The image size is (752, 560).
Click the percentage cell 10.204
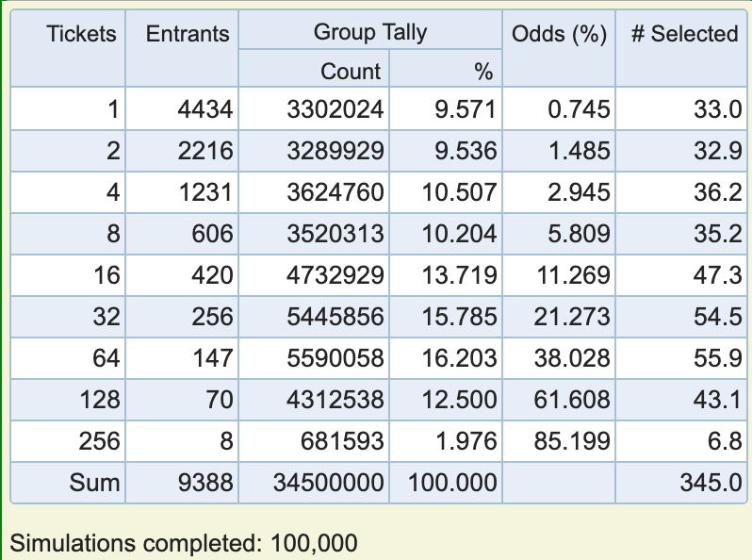[459, 234]
